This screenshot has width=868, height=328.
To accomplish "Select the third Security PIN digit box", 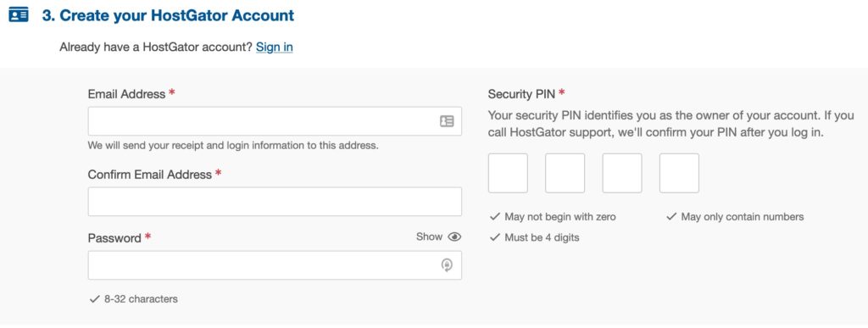I will coord(622,173).
